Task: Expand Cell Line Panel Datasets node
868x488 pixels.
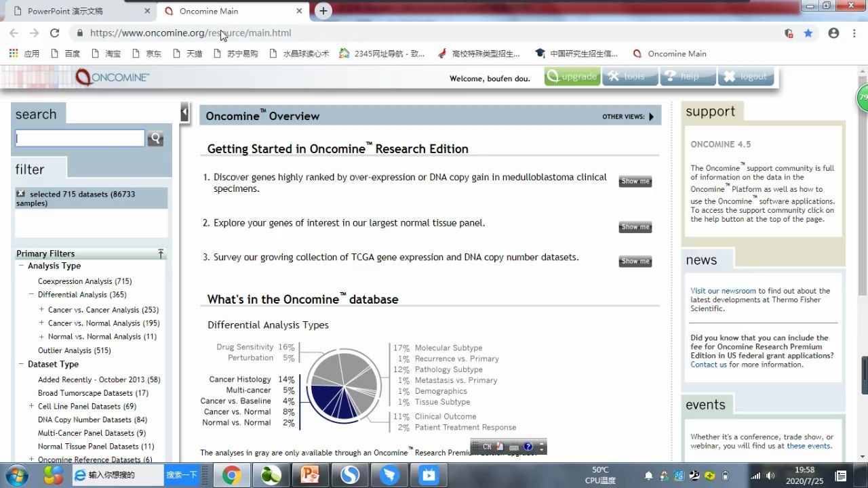Action: [31, 406]
